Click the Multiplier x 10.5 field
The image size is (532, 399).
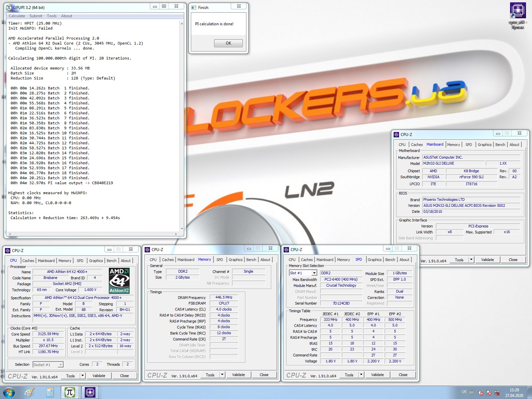click(x=48, y=340)
